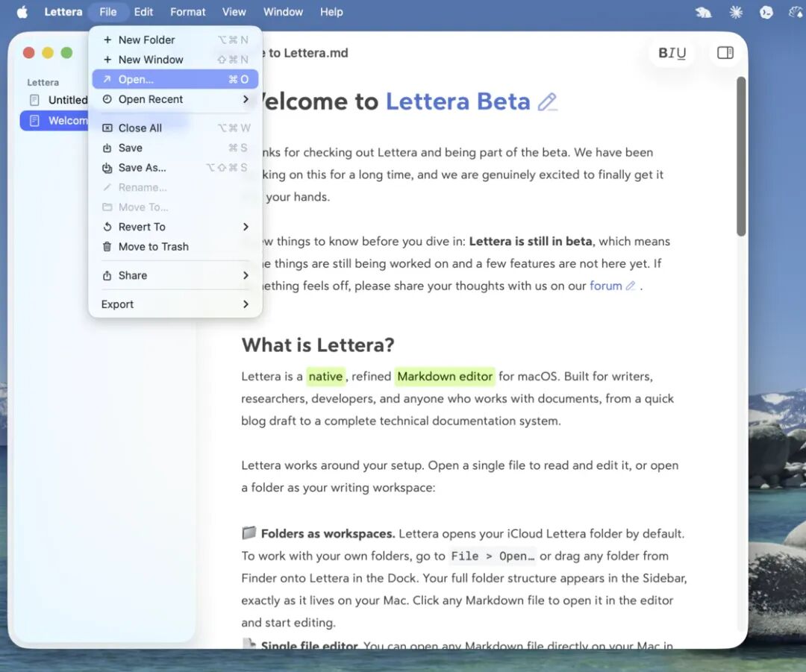The width and height of the screenshot is (806, 672).
Task: Click the pencil icon beside Lettera Beta heading
Action: 547,101
